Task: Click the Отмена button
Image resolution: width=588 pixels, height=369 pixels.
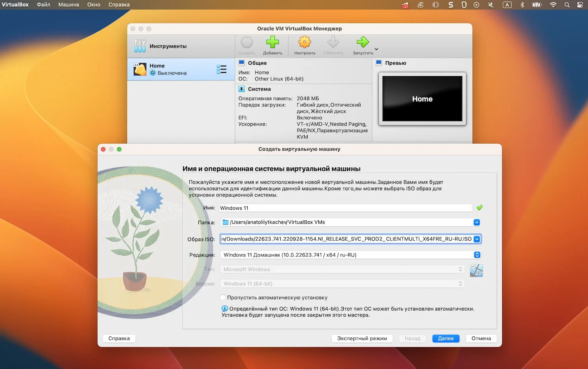Action: (x=481, y=338)
